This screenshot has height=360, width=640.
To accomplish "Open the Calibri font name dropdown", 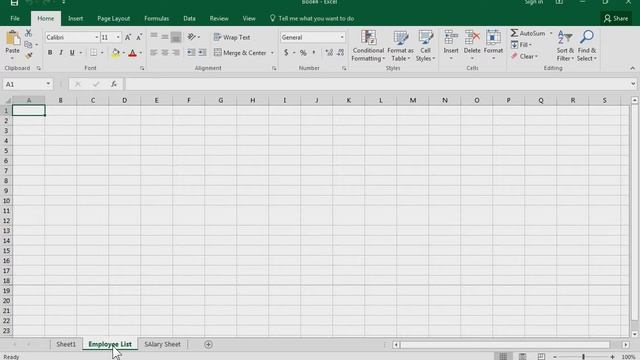I will 97,37.
